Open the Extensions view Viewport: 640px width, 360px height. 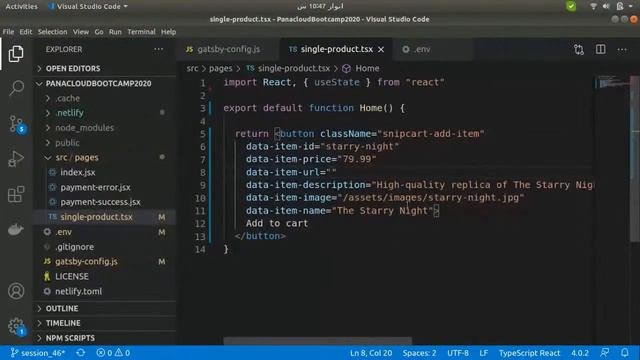tap(16, 194)
